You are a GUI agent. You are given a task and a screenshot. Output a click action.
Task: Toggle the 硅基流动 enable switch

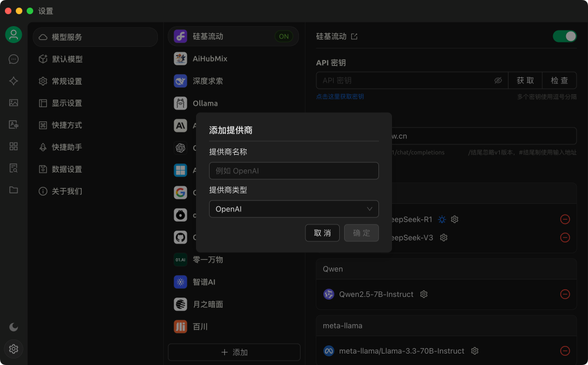pyautogui.click(x=565, y=36)
